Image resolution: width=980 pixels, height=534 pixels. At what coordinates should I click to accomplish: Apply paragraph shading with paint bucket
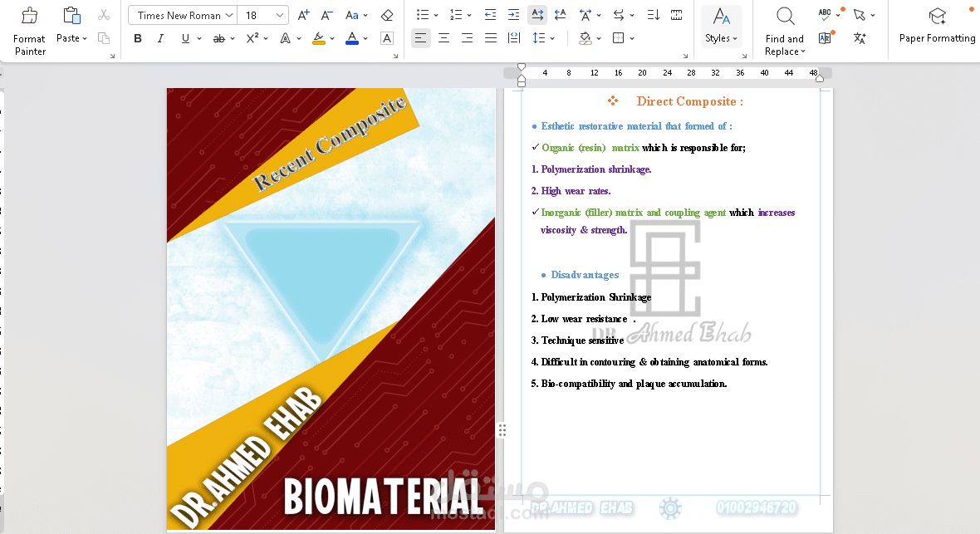[585, 38]
